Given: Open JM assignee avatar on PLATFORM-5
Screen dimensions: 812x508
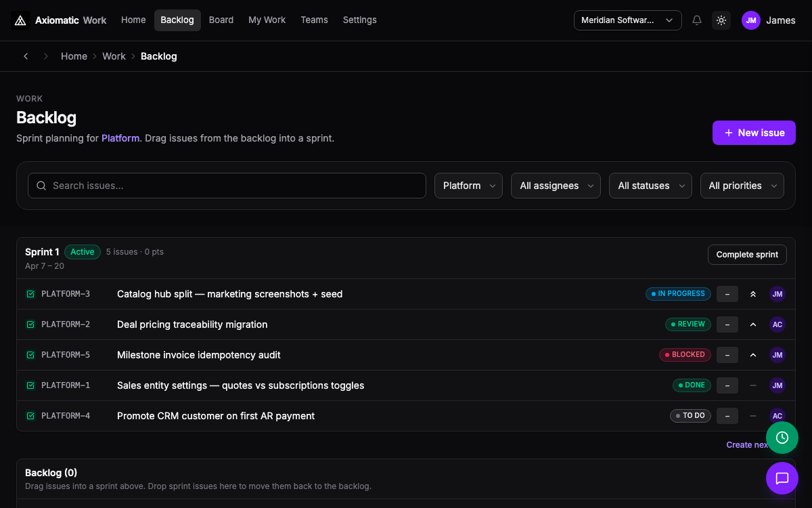Looking at the screenshot, I should 777,355.
